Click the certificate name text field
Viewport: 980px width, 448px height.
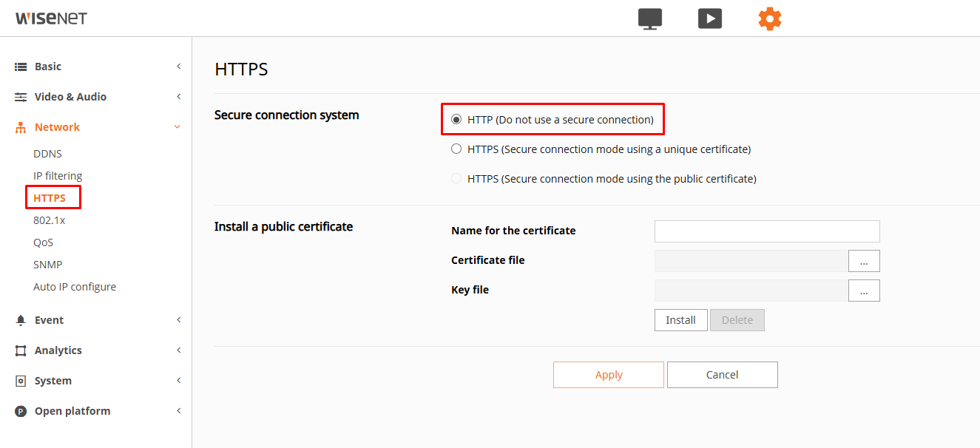767,231
